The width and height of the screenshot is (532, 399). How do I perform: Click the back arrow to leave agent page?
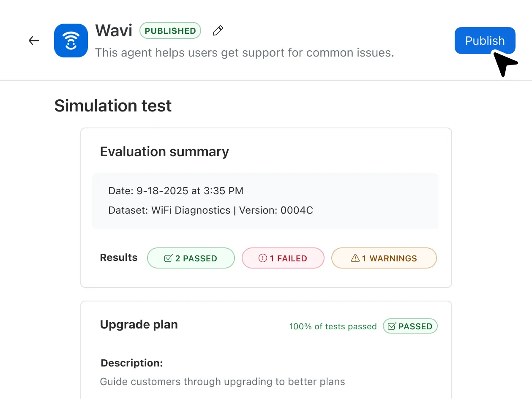[33, 40]
